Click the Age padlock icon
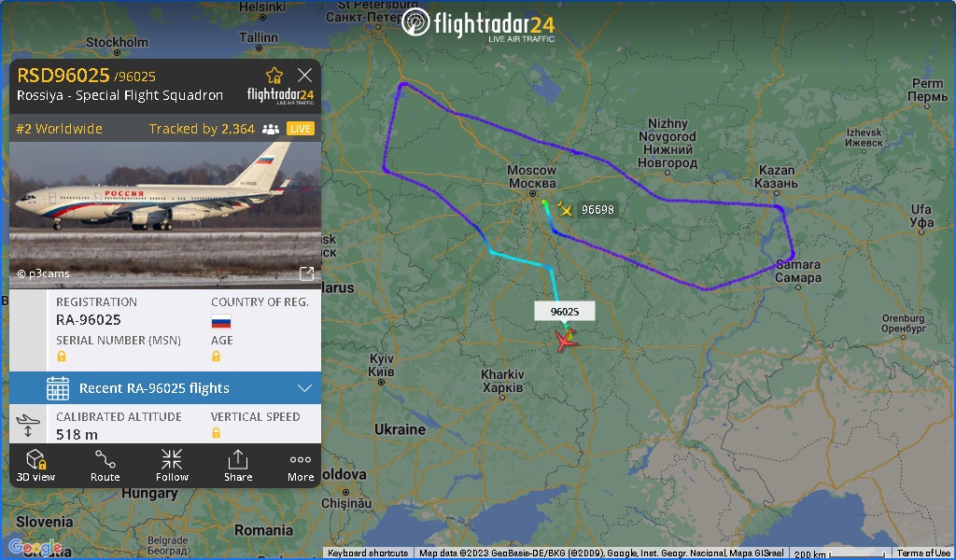The width and height of the screenshot is (956, 560). [x=216, y=357]
